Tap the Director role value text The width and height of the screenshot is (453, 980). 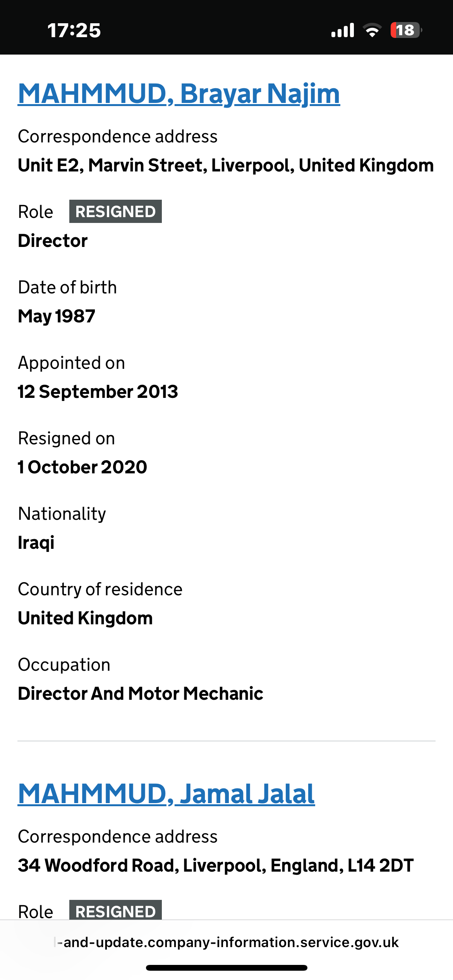click(x=53, y=241)
